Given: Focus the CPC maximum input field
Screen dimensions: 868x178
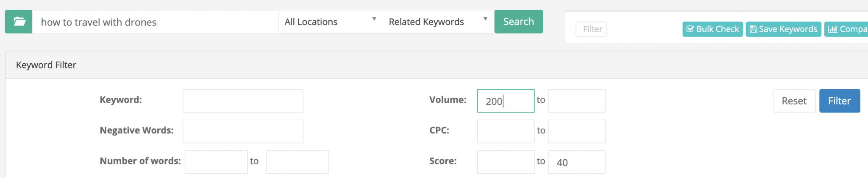Looking at the screenshot, I should click(x=576, y=131).
